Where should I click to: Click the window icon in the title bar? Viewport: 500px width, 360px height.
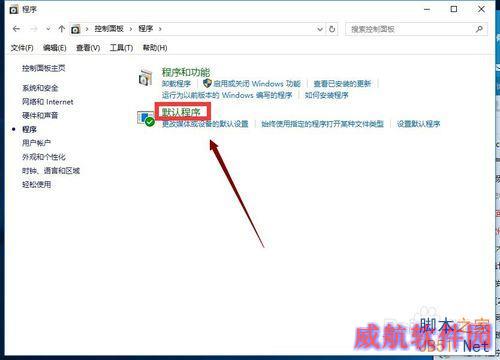[x=14, y=10]
